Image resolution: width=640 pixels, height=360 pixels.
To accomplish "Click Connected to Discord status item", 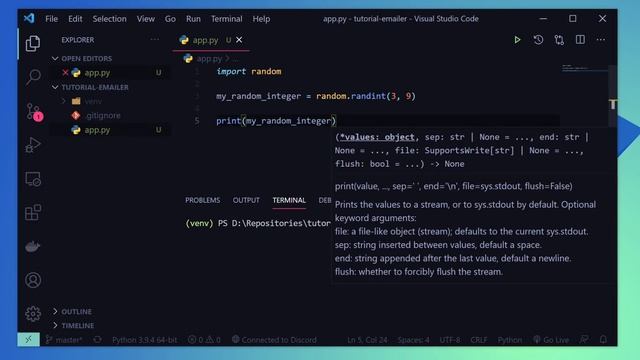I will click(x=274, y=340).
